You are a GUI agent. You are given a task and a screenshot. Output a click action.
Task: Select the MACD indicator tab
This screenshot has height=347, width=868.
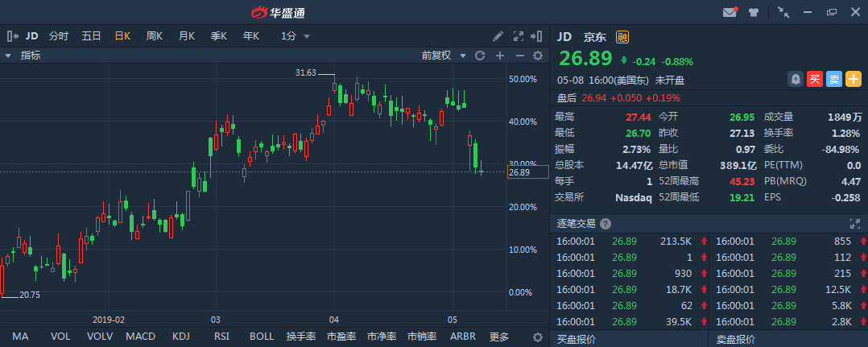pyautogui.click(x=140, y=337)
